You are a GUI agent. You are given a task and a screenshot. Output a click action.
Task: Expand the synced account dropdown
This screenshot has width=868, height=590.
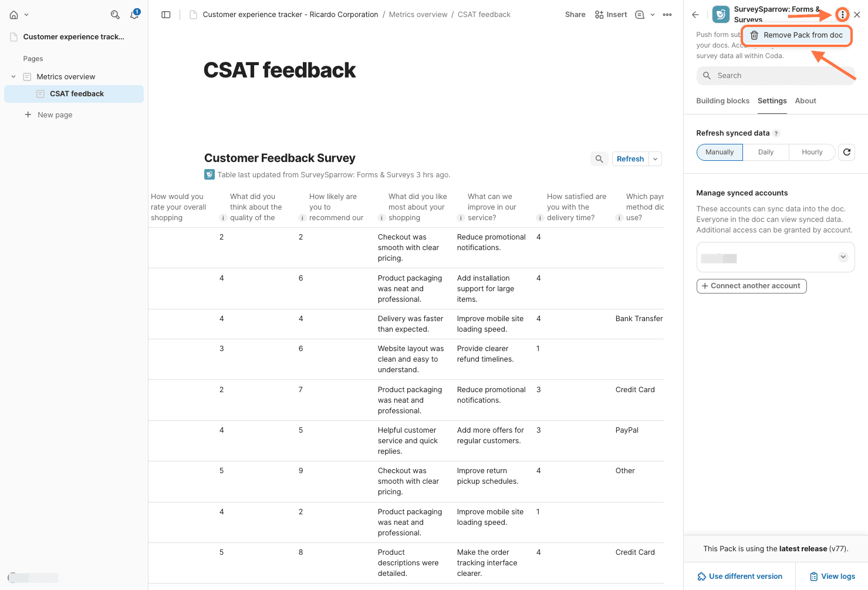(843, 257)
